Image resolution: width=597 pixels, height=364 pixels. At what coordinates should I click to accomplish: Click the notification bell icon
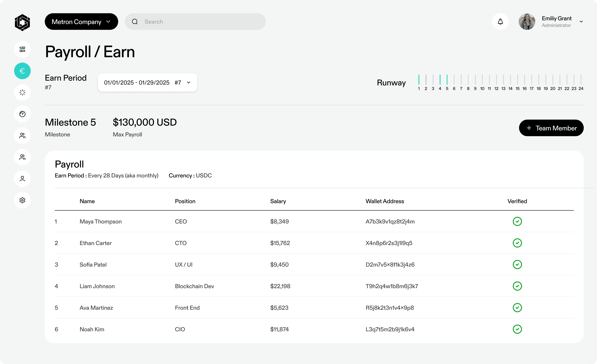(x=500, y=22)
